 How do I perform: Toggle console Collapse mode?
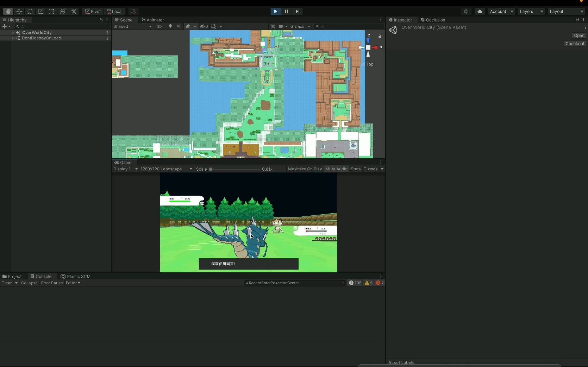[x=29, y=283]
